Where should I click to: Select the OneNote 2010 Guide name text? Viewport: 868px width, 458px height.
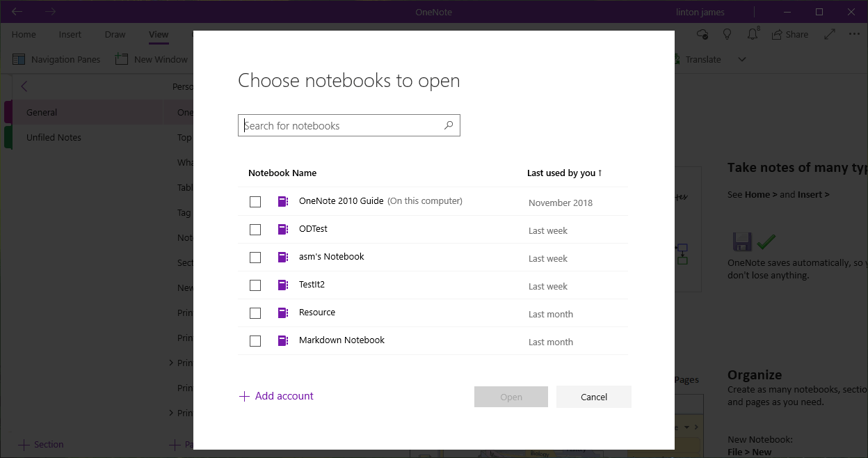tap(341, 200)
